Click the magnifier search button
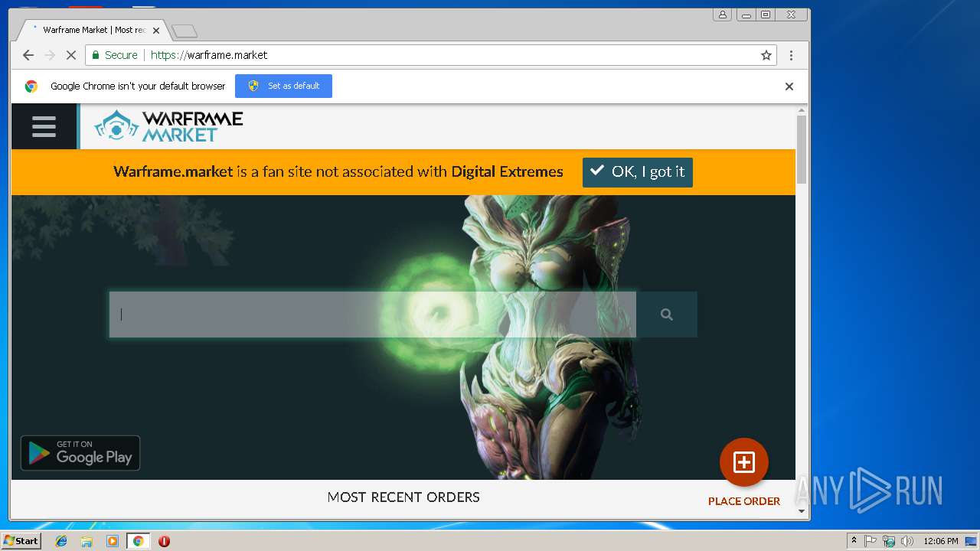980x551 pixels. pyautogui.click(x=667, y=315)
